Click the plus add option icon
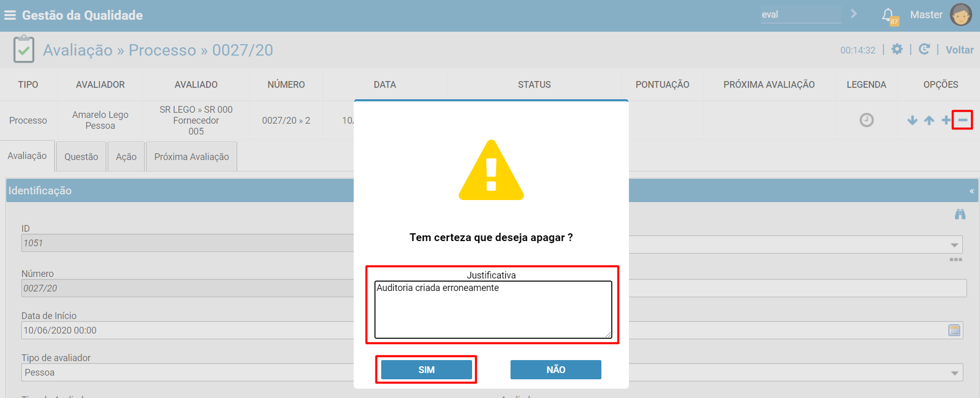The width and height of the screenshot is (980, 398). click(x=946, y=121)
